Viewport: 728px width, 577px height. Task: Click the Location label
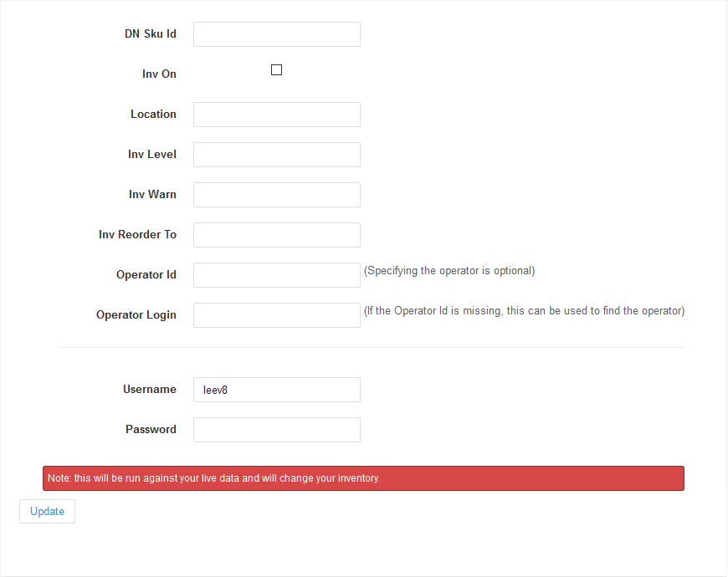(154, 114)
